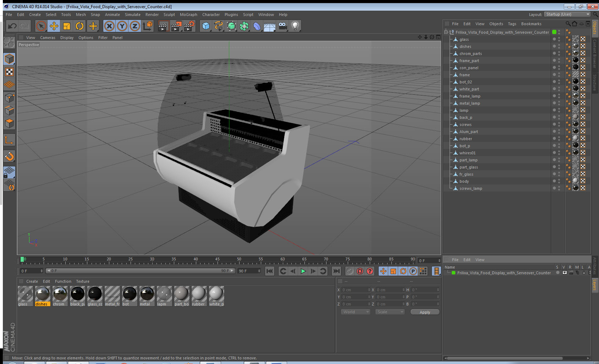
Task: Add a light object
Action: click(x=295, y=26)
